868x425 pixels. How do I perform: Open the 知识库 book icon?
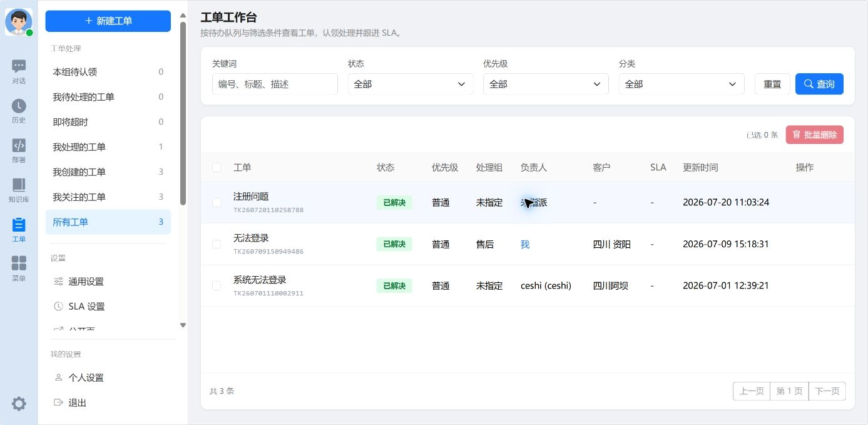point(19,185)
